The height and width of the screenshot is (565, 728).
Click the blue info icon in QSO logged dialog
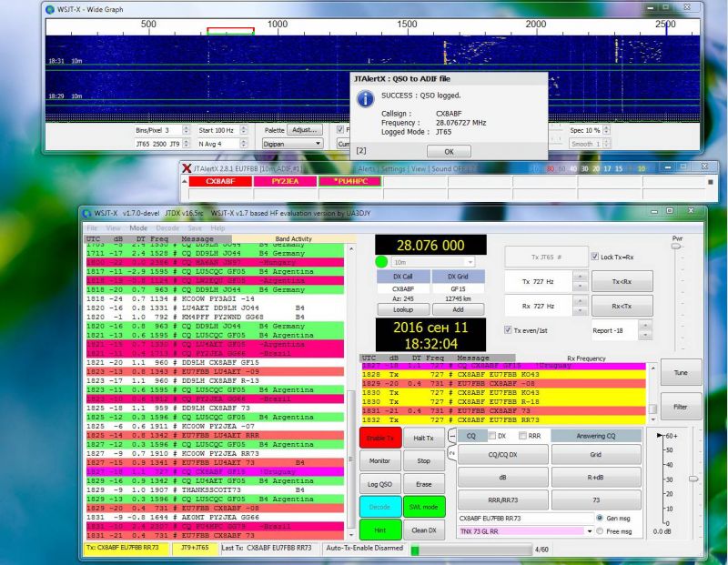click(366, 99)
